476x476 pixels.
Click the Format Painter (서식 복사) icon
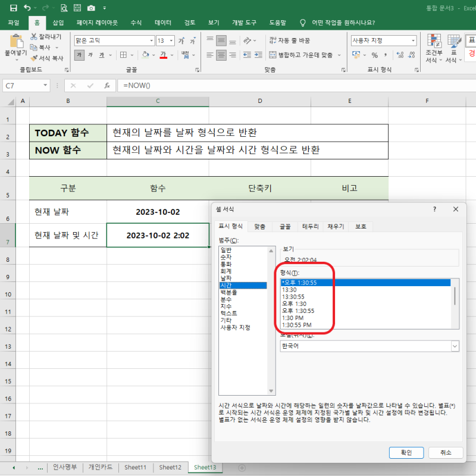pos(34,58)
